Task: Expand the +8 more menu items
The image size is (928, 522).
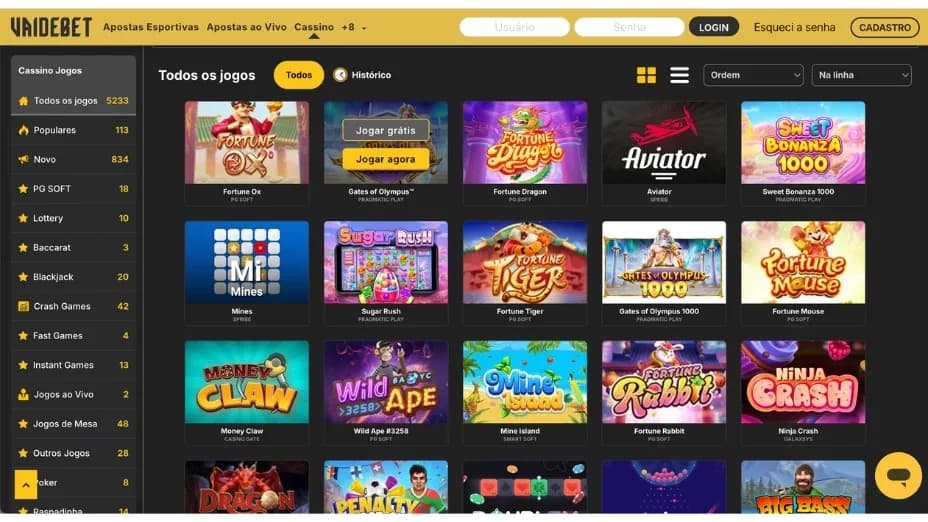Action: click(x=353, y=27)
